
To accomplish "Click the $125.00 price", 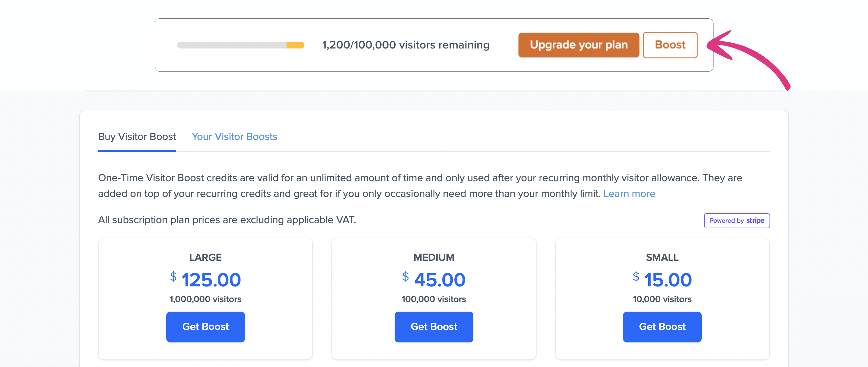I will [206, 280].
